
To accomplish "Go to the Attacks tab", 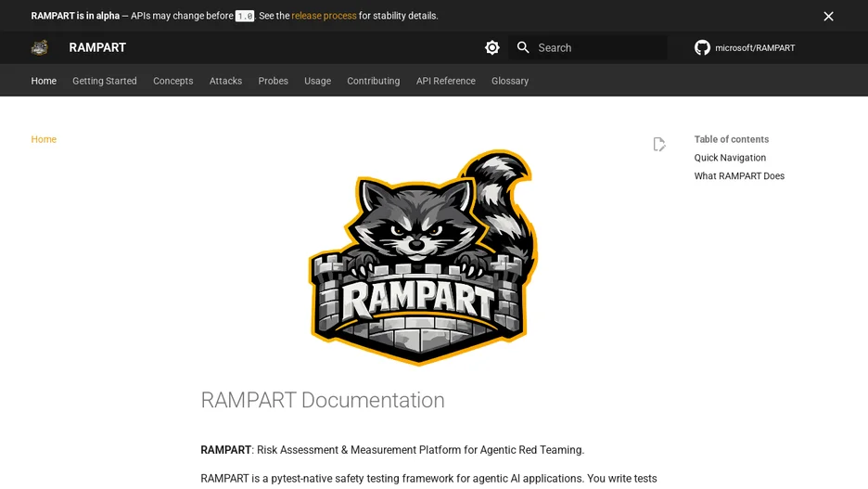I will (226, 81).
